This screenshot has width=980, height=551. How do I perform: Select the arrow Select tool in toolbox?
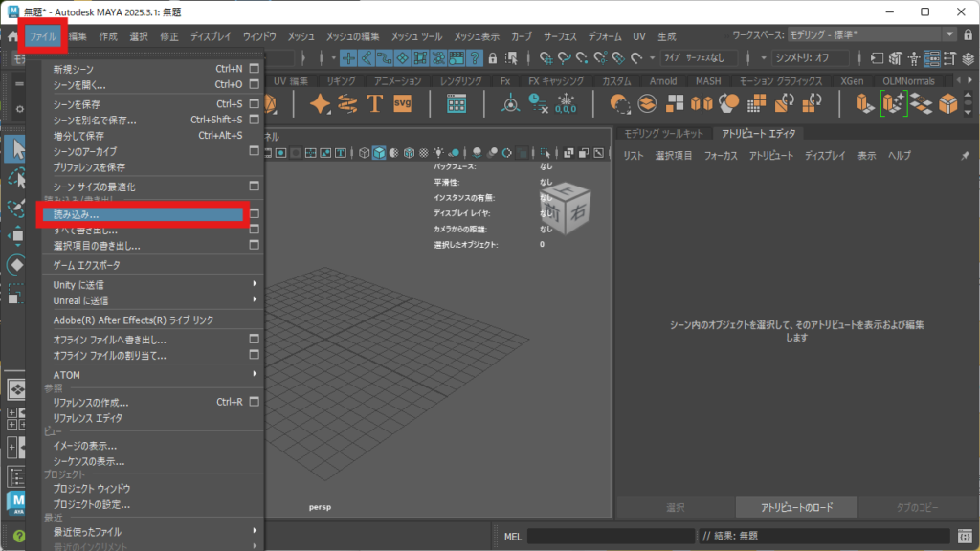pyautogui.click(x=16, y=148)
